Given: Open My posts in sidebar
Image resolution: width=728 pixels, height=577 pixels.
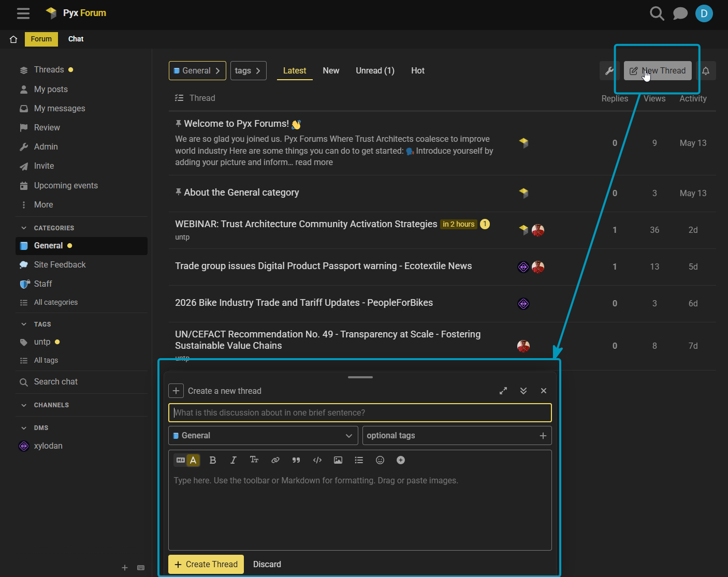Looking at the screenshot, I should pos(51,90).
